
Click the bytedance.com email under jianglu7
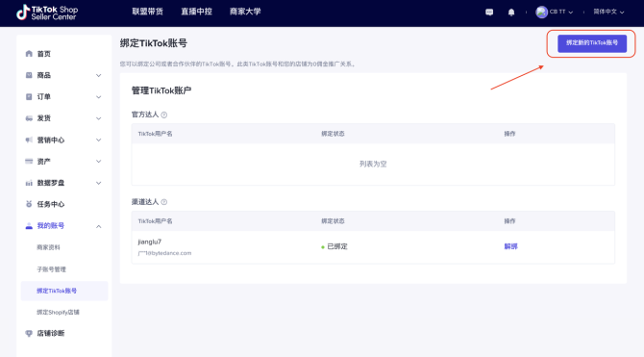coord(164,253)
